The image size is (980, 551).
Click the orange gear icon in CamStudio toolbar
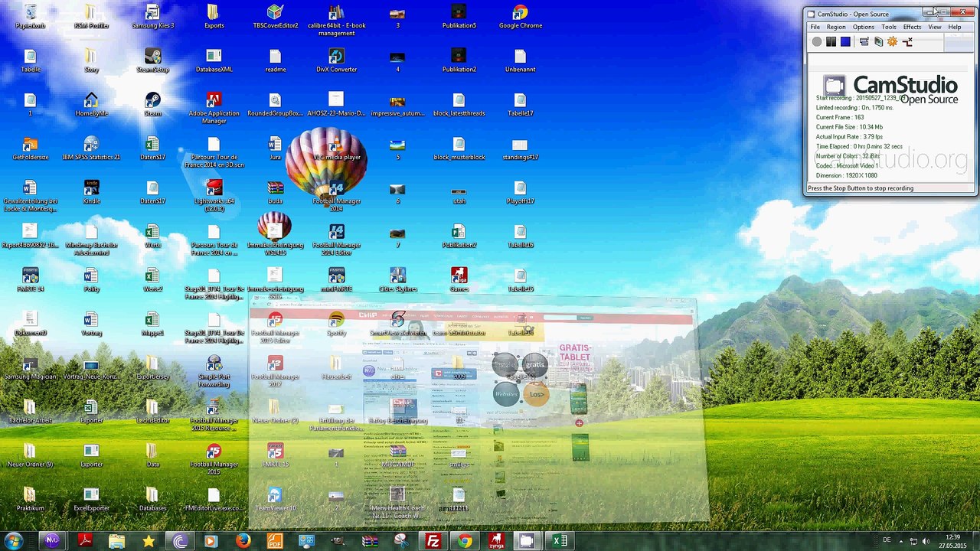pyautogui.click(x=892, y=42)
